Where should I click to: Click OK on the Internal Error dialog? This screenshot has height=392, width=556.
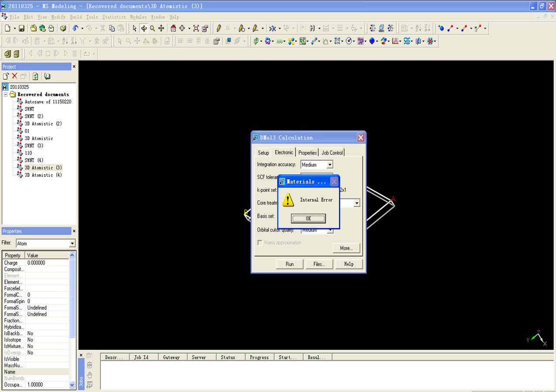click(x=308, y=218)
